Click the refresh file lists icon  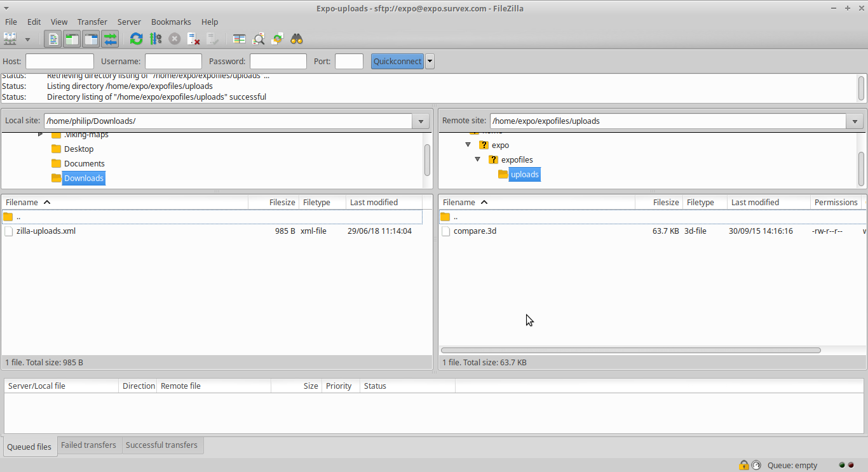coord(136,39)
